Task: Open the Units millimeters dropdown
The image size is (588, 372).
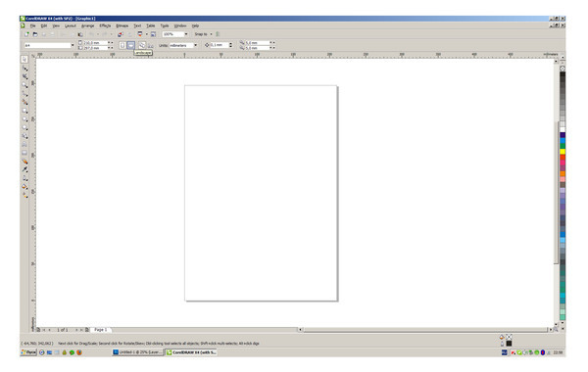Action: point(183,45)
